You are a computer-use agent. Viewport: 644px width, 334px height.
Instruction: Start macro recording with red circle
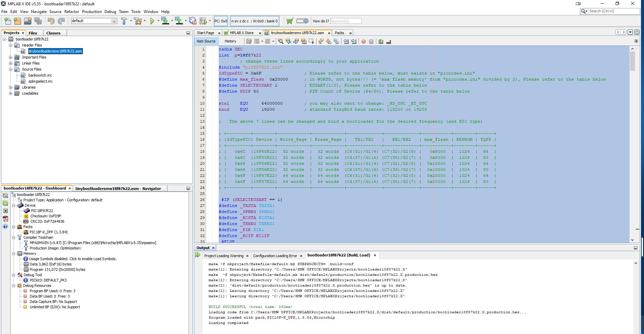click(363, 41)
